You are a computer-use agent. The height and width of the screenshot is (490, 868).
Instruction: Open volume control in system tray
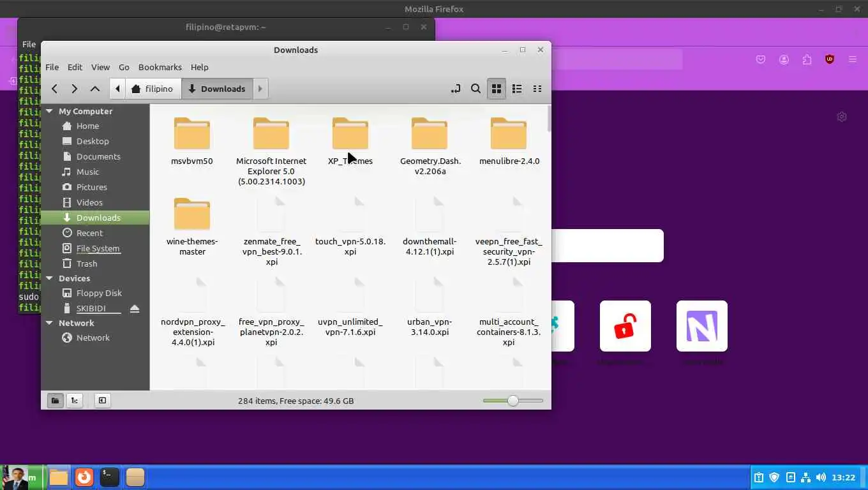(821, 477)
